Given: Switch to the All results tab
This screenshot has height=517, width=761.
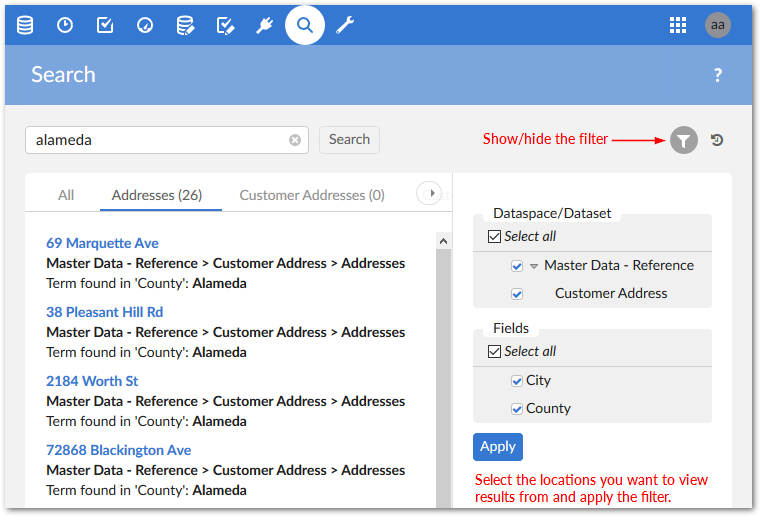Looking at the screenshot, I should [66, 195].
